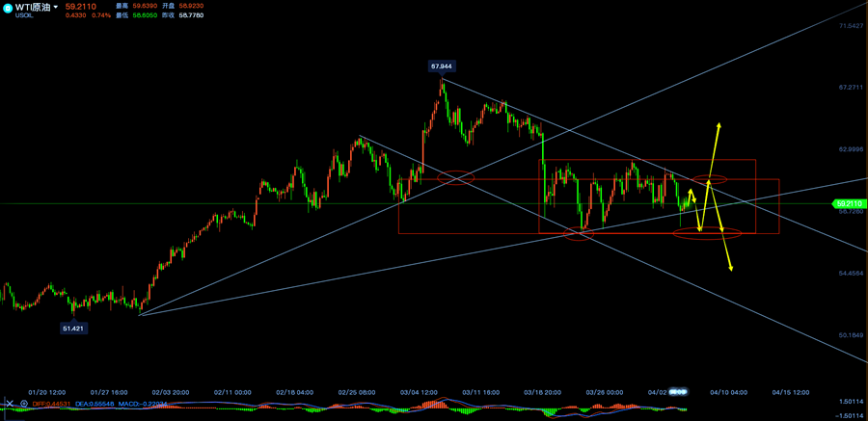Image resolution: width=868 pixels, height=421 pixels.
Task: Click the highlighted date label near 04/02
Action: (679, 392)
